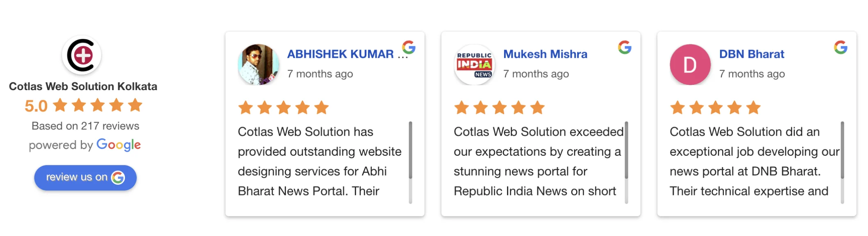The width and height of the screenshot is (868, 236).
Task: Click scrollbar in Mukesh Mishra's review
Action: pyautogui.click(x=626, y=150)
